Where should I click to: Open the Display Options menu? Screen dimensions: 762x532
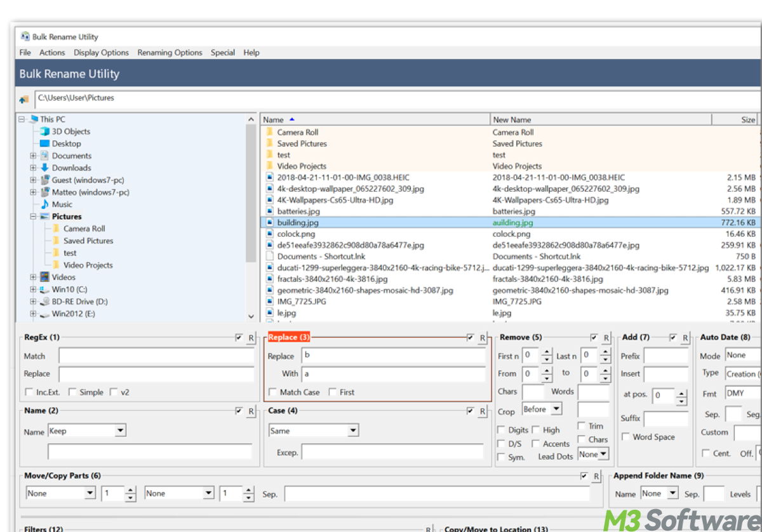click(101, 53)
